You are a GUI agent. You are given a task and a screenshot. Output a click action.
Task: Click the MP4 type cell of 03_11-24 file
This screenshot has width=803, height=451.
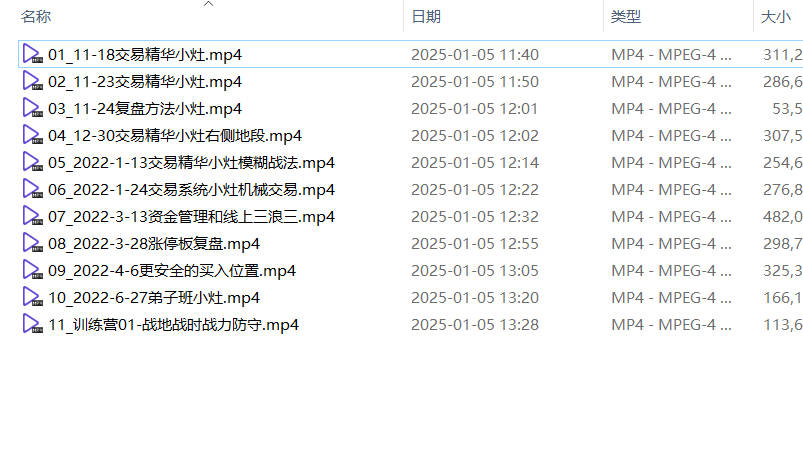[x=671, y=109]
